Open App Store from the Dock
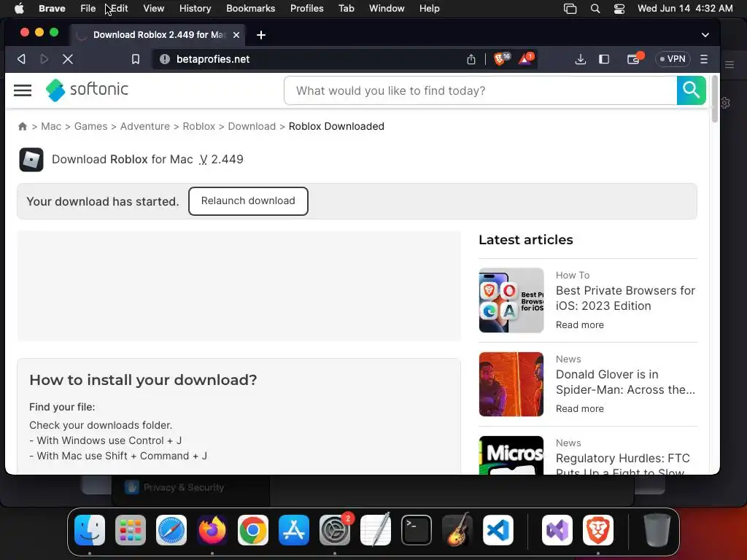 pyautogui.click(x=294, y=530)
